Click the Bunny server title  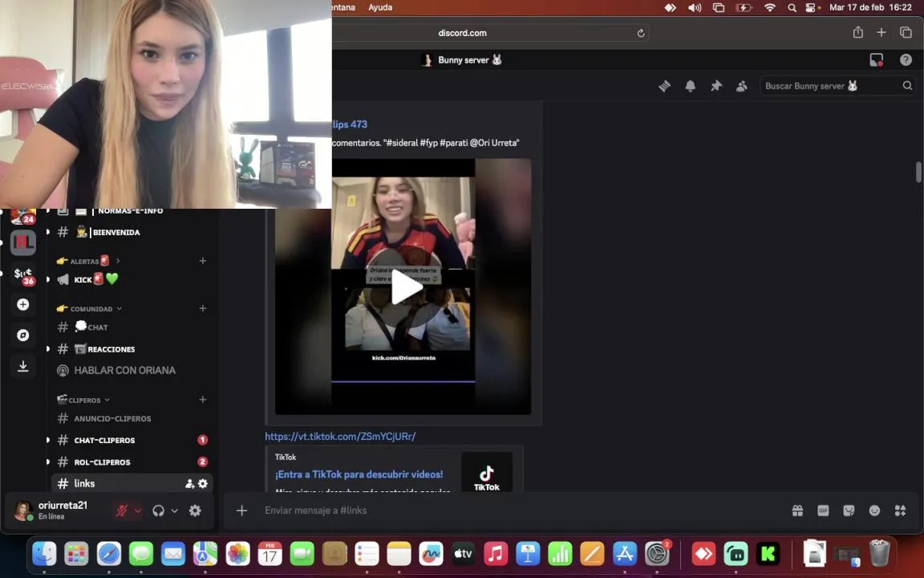click(463, 60)
